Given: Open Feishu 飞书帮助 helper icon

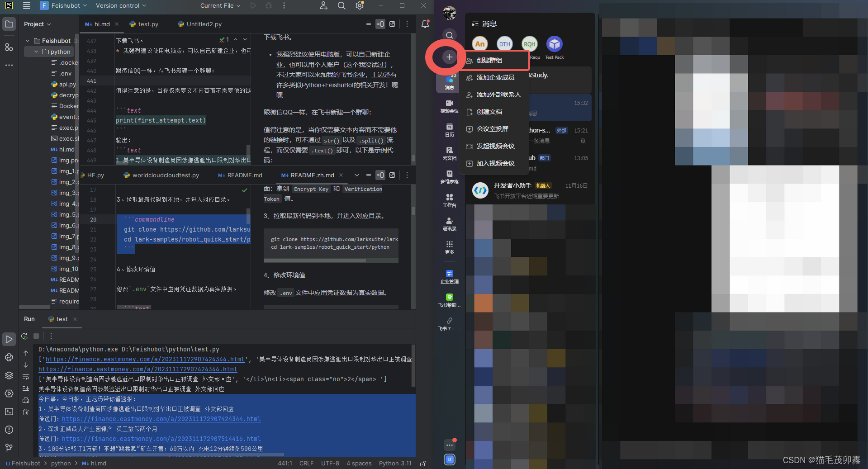Looking at the screenshot, I should pyautogui.click(x=449, y=300).
